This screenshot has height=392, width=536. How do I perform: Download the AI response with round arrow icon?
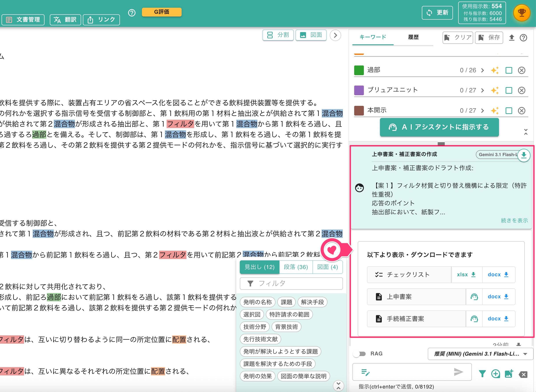524,155
